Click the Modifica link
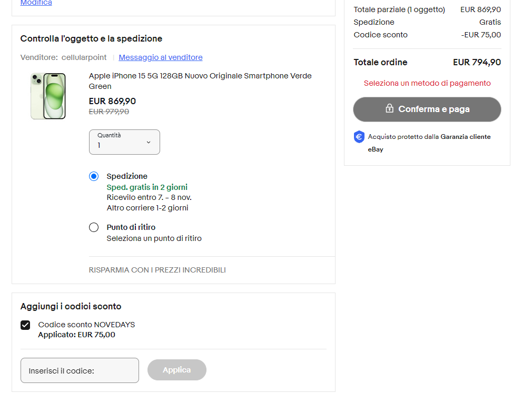 pos(36,3)
